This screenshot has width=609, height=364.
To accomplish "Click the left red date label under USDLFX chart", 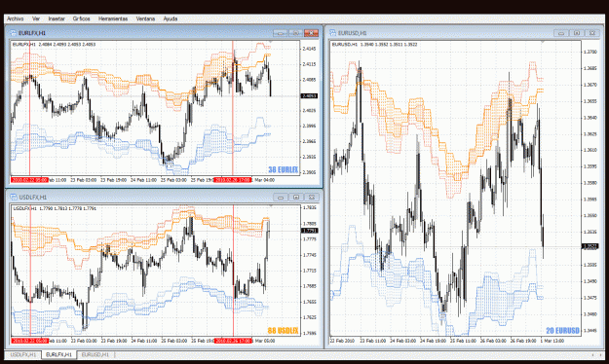I will click(30, 341).
